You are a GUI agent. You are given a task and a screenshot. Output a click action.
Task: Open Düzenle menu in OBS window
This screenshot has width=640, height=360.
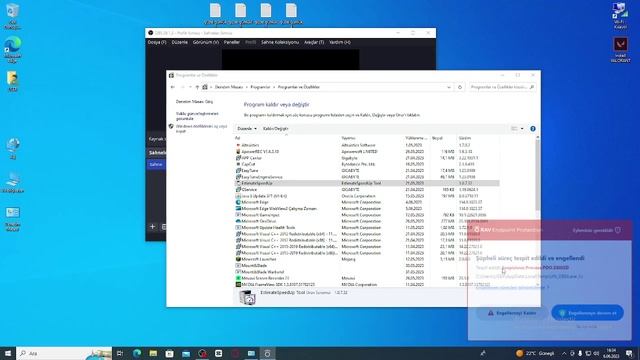tap(180, 42)
